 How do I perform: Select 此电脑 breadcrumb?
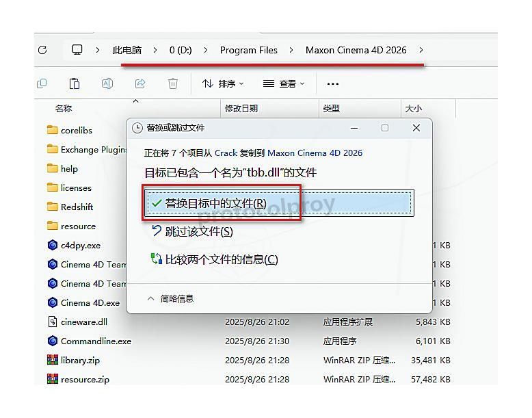tap(127, 50)
